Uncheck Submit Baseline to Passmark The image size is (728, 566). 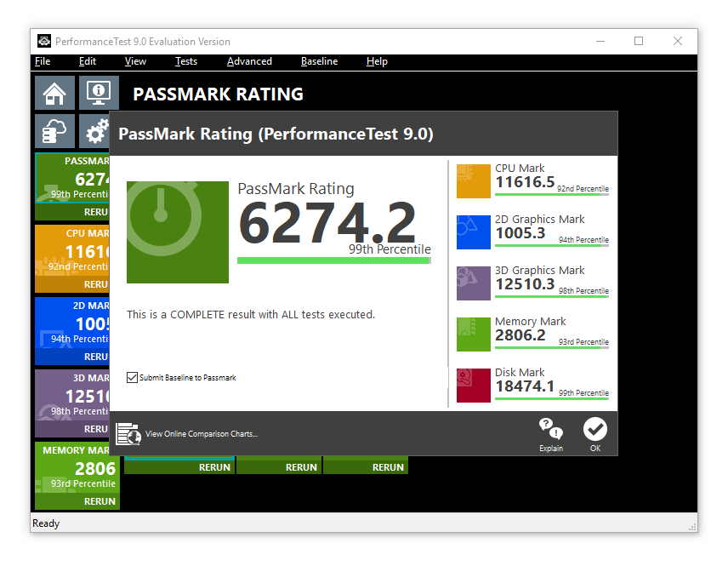tap(132, 378)
